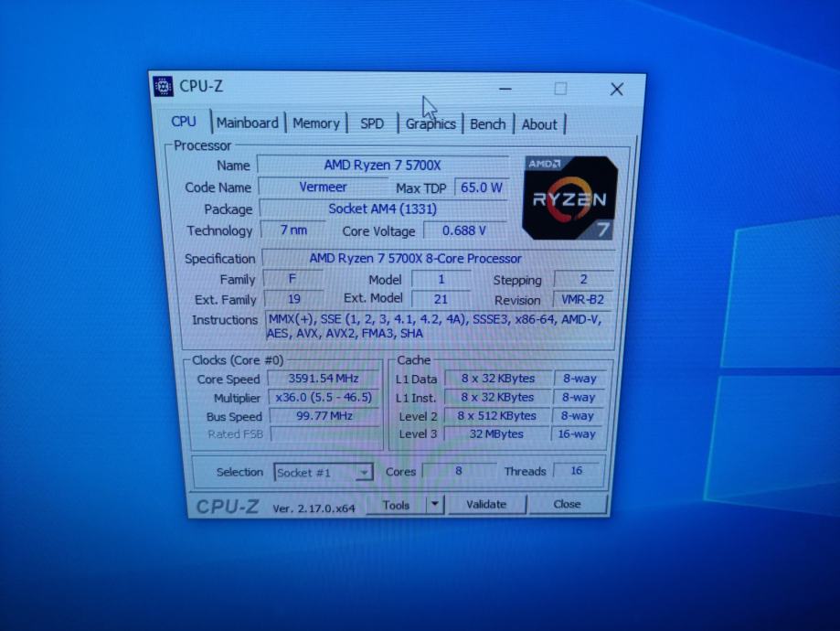Viewport: 840px width, 631px height.
Task: Open the Socket #1 selection dropdown
Action: click(x=323, y=472)
